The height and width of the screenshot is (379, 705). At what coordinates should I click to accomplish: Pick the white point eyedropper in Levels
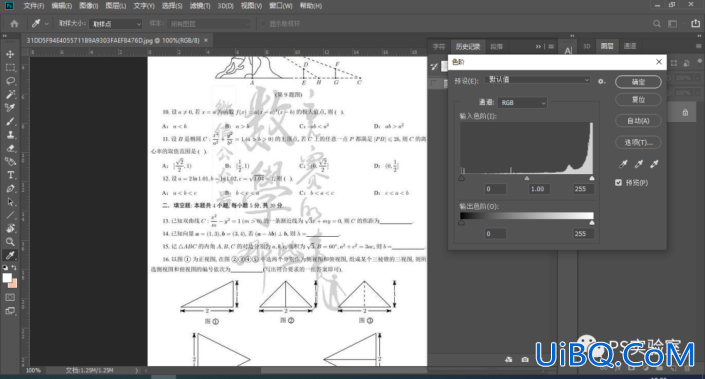(x=654, y=164)
